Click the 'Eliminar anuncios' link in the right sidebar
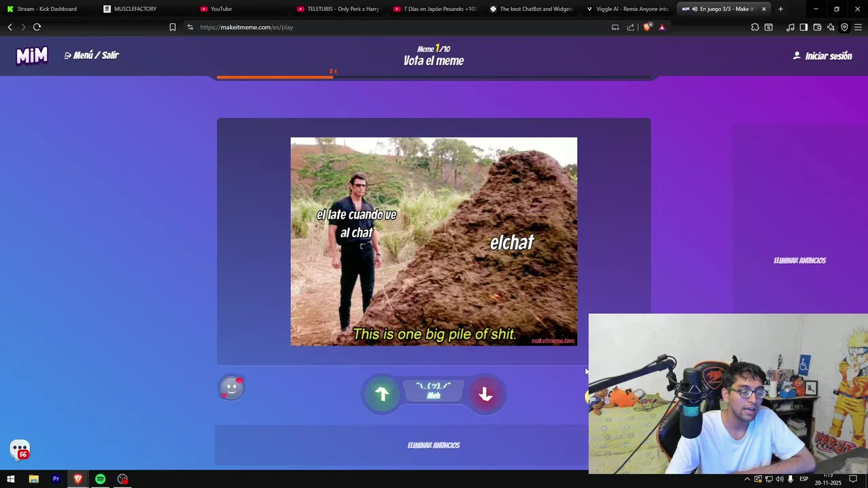Screen dimensions: 868x488 click(x=800, y=260)
